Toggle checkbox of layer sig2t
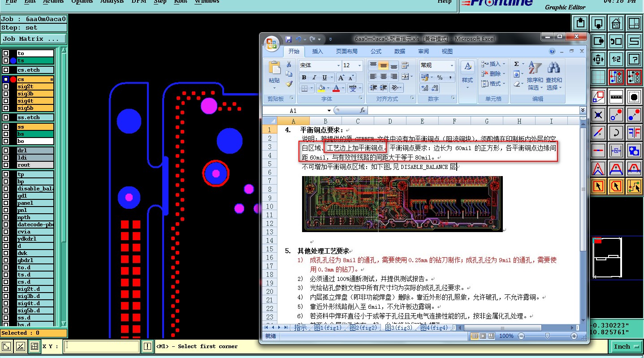Viewport: 644px width, 358px height. tap(6, 86)
